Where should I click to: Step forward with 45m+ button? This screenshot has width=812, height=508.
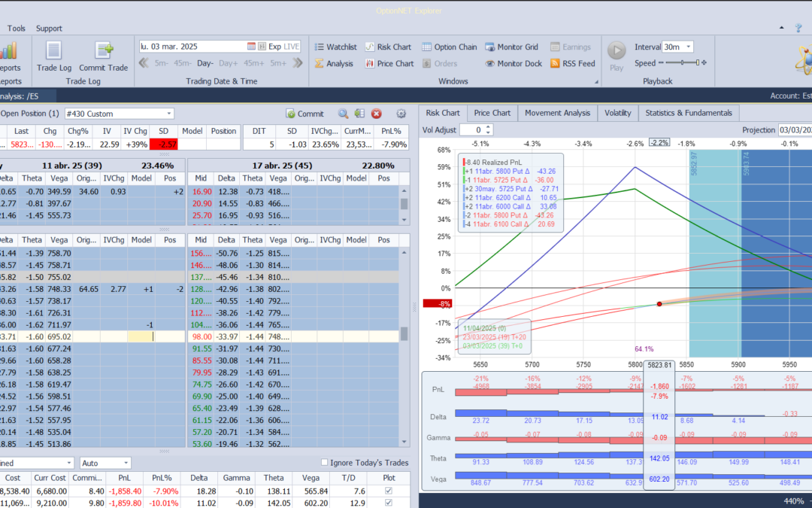[254, 63]
